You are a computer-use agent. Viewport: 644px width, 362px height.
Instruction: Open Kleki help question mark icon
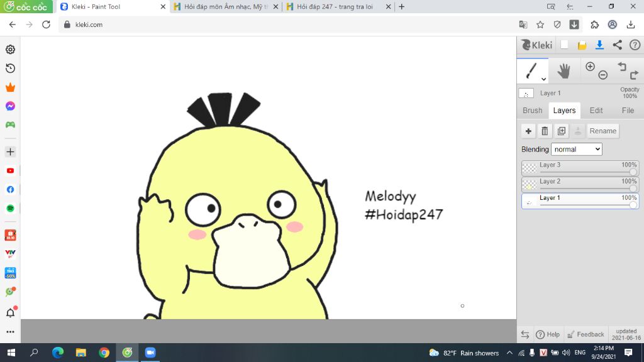click(635, 45)
